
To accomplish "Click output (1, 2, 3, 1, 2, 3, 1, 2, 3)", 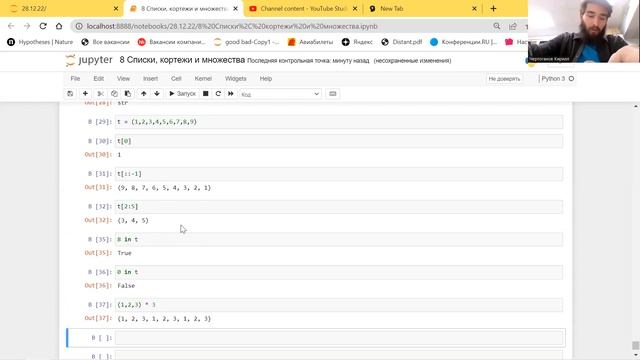I will pyautogui.click(x=164, y=319).
